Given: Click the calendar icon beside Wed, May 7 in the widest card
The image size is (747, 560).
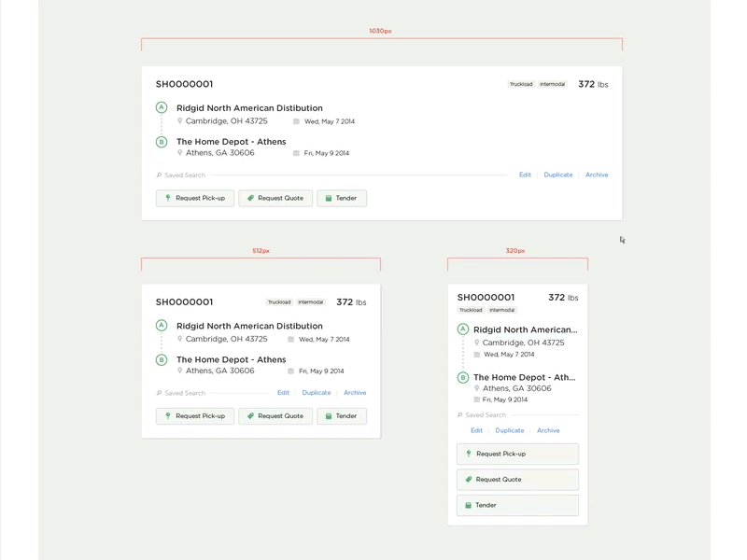Looking at the screenshot, I should [x=296, y=121].
